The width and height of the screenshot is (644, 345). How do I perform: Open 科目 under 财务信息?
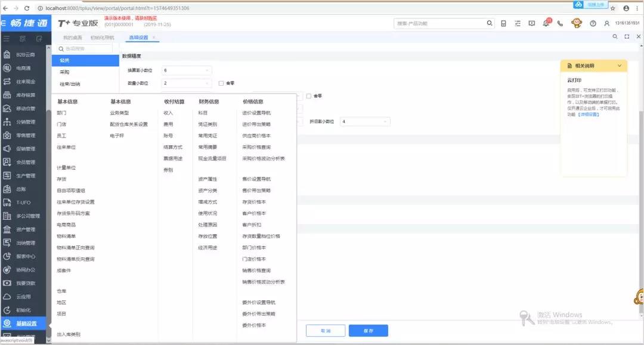(x=203, y=113)
